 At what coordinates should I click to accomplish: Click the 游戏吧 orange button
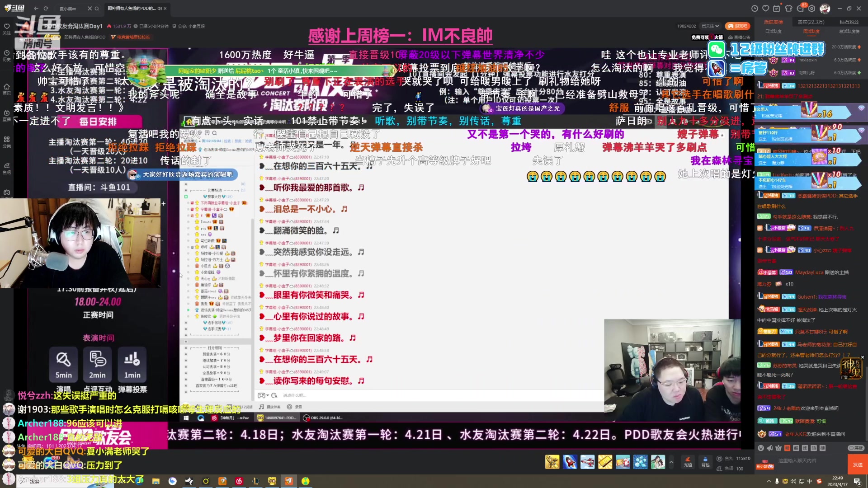point(737,26)
